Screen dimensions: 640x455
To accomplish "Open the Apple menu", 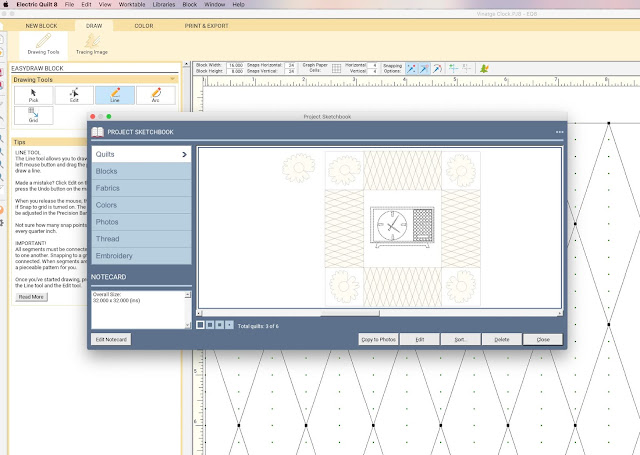I will coord(6,4).
